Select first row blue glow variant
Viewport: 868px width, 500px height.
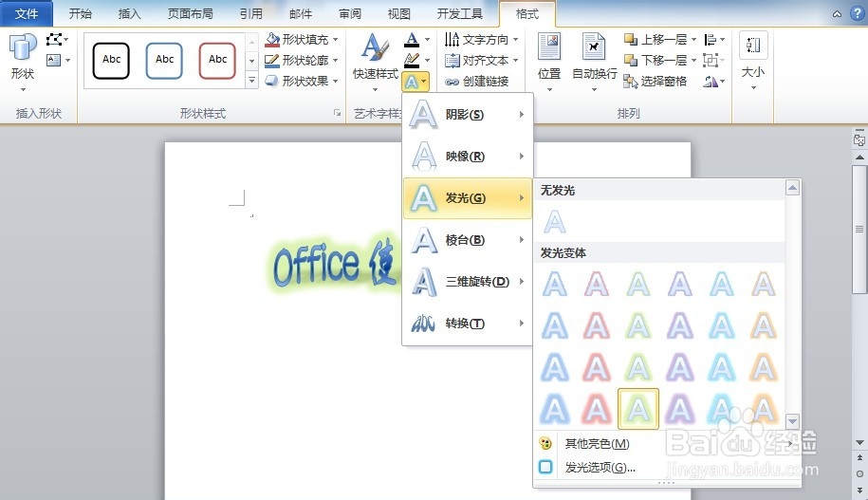[x=555, y=284]
